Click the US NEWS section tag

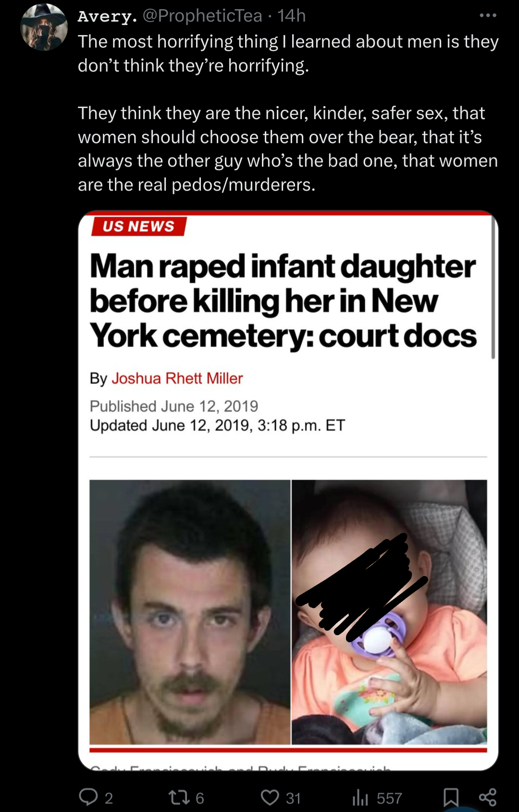[138, 226]
